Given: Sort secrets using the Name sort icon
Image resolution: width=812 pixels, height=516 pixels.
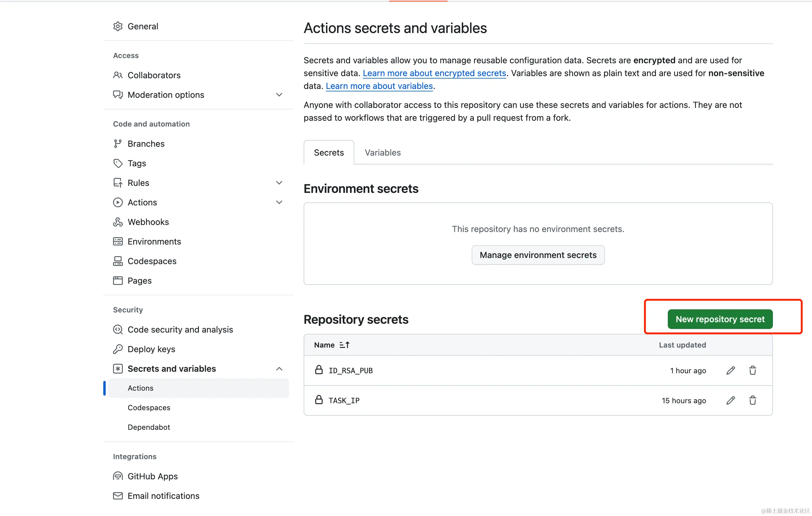Looking at the screenshot, I should pyautogui.click(x=344, y=345).
